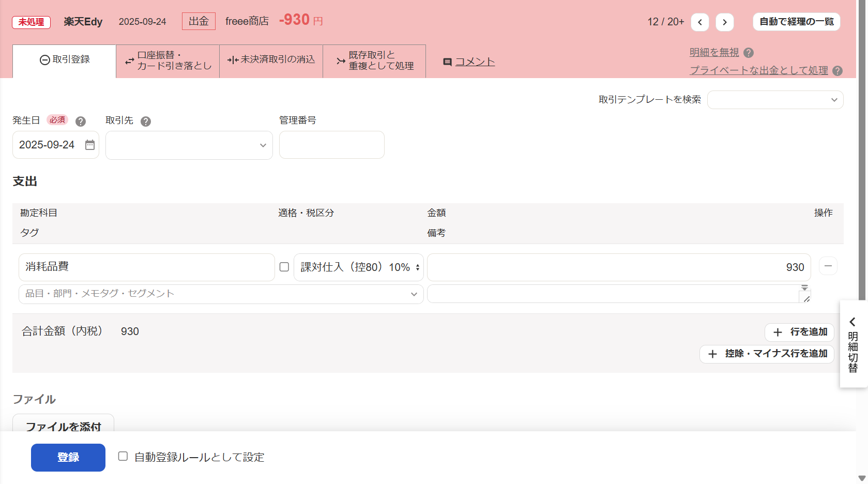Viewport: 868px width, 484px height.
Task: Click the 未処理 status badge
Action: (32, 22)
